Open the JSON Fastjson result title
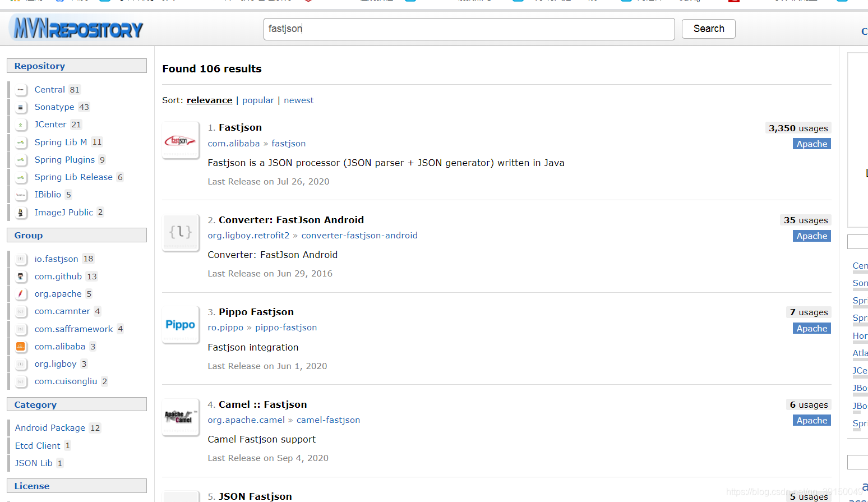This screenshot has width=868, height=502. pos(255,496)
